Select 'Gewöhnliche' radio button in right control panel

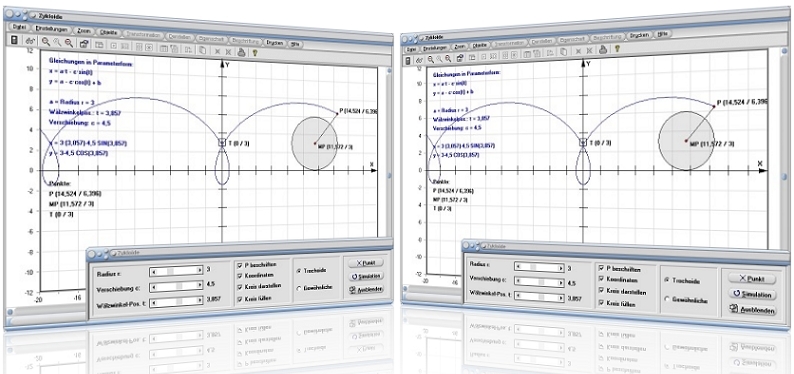click(666, 300)
